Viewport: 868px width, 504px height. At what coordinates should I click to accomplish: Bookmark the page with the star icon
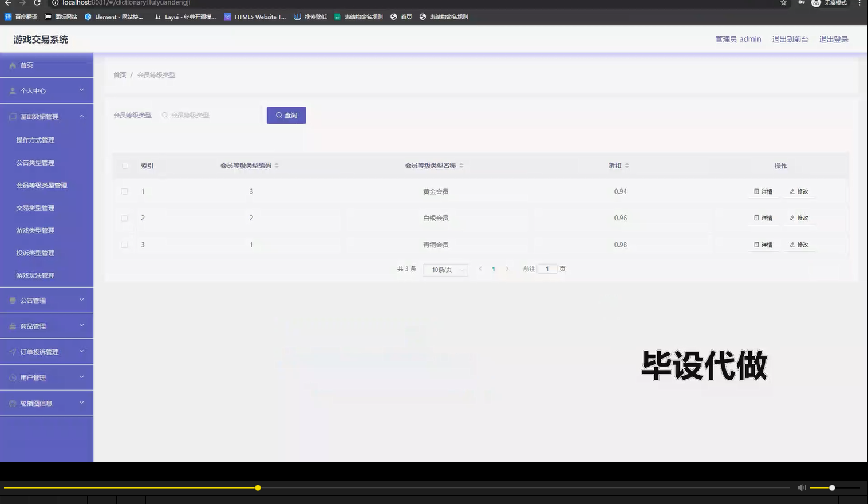[x=783, y=3]
